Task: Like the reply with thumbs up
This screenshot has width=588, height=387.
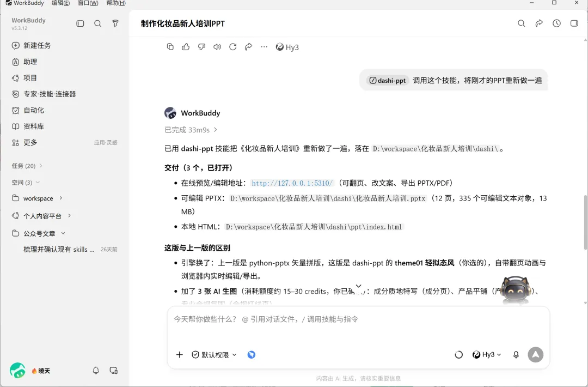Action: 186,47
